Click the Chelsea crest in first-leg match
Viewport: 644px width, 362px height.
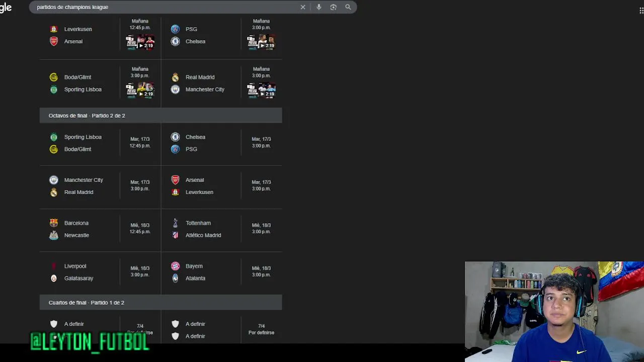175,41
